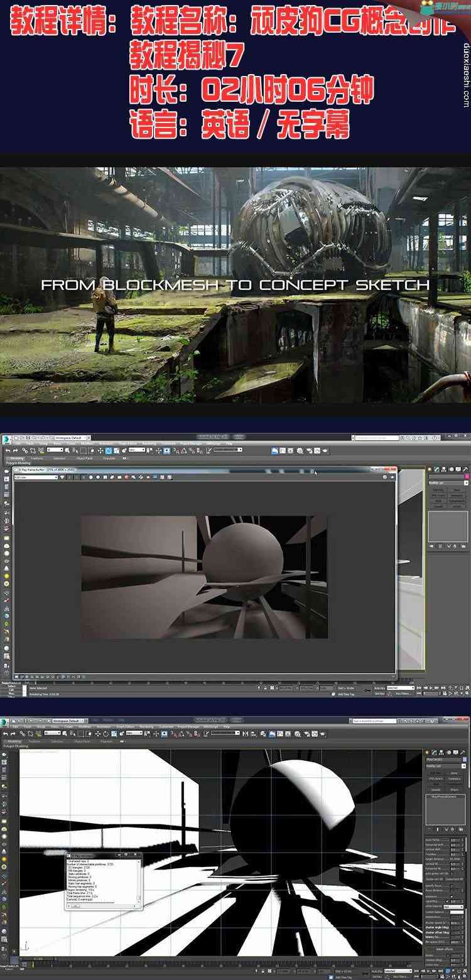Open Modify tab in black-and-white viewport screenshot
The image size is (471, 980).
435,752
